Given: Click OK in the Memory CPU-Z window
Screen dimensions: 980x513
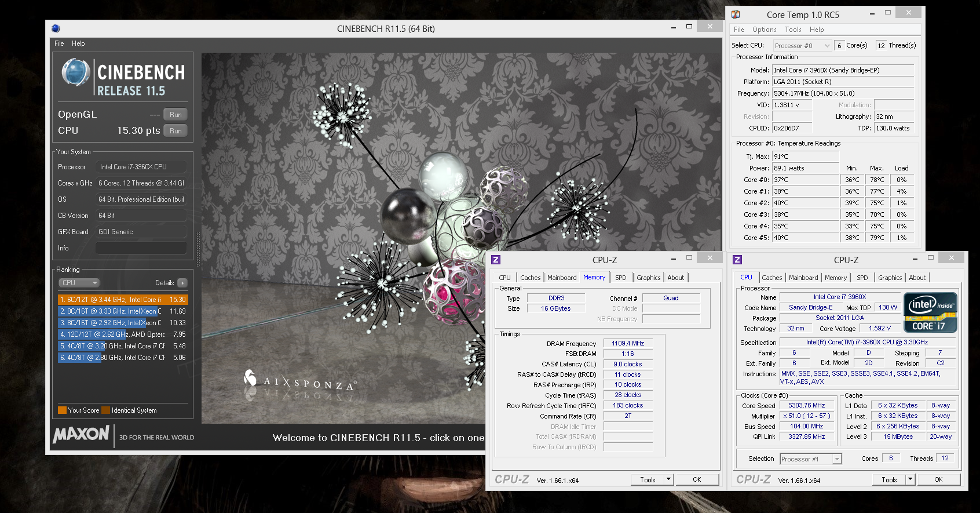Looking at the screenshot, I should (697, 479).
